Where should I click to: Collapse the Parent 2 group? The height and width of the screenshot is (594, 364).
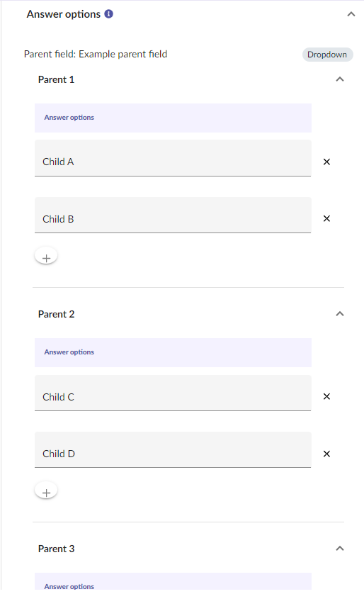(x=340, y=314)
